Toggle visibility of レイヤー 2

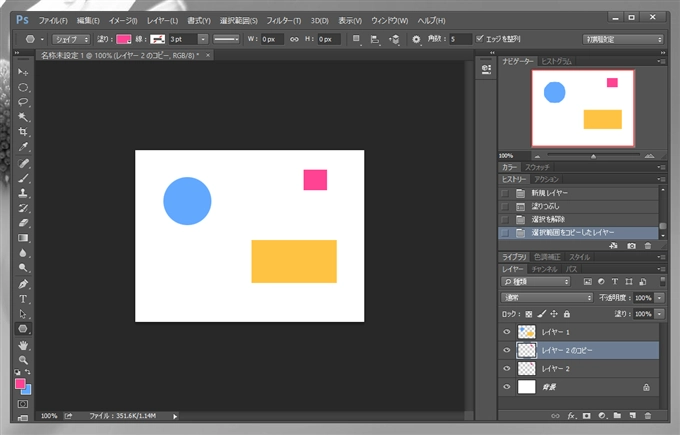tap(507, 368)
